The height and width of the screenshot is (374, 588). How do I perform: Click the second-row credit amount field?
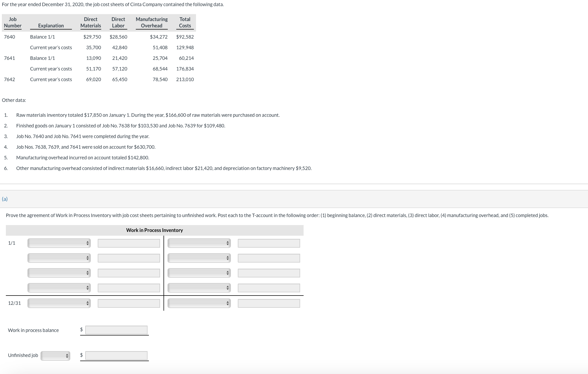coord(269,258)
